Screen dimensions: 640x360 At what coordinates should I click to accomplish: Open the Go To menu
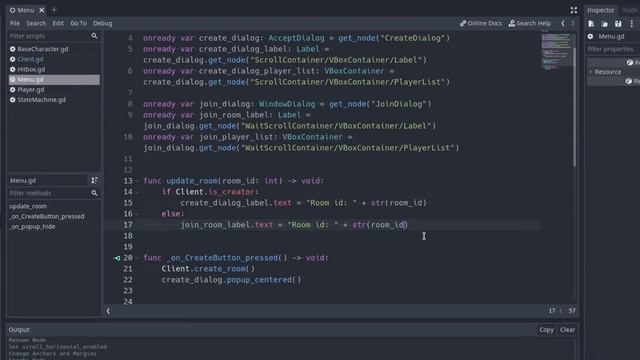point(78,23)
